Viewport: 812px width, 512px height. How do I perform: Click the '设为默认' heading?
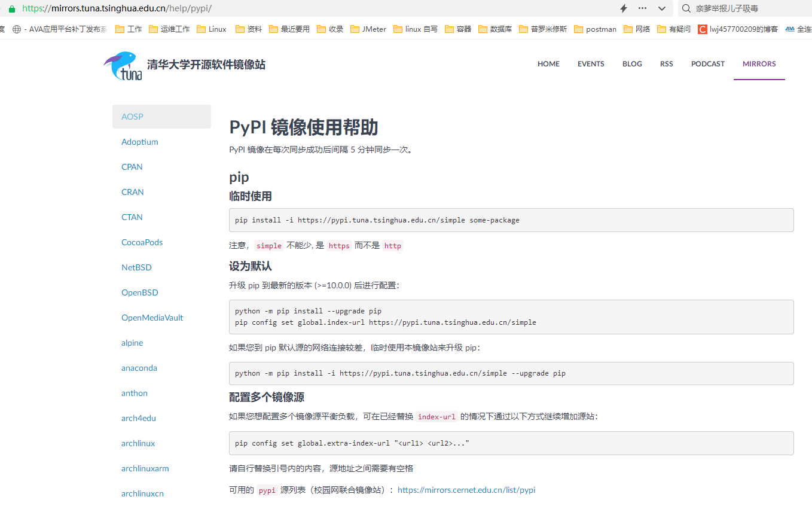[251, 266]
